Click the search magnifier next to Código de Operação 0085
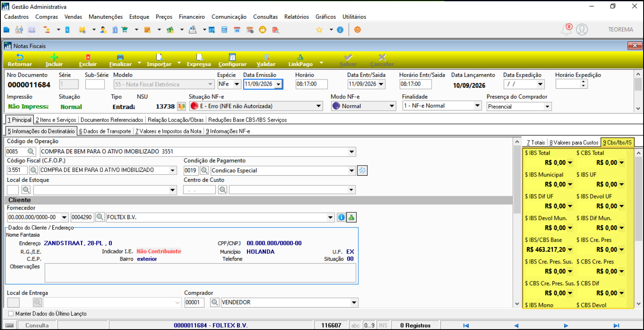 (31, 151)
